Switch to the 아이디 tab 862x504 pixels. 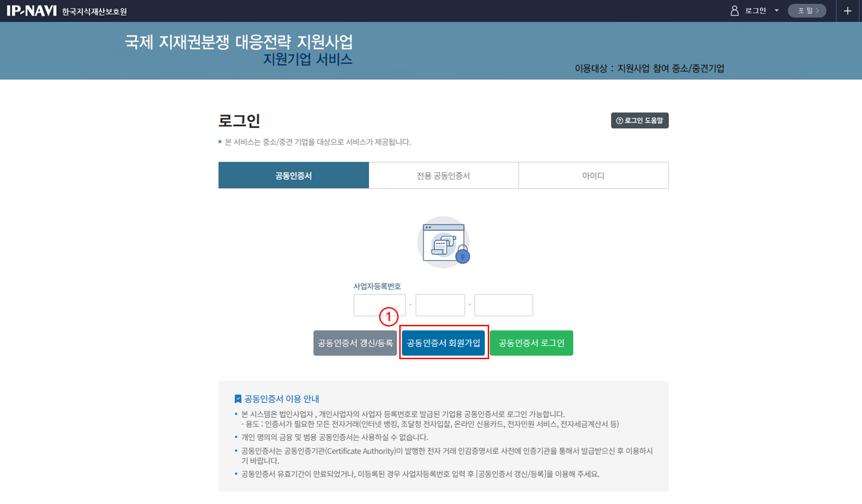pyautogui.click(x=593, y=175)
